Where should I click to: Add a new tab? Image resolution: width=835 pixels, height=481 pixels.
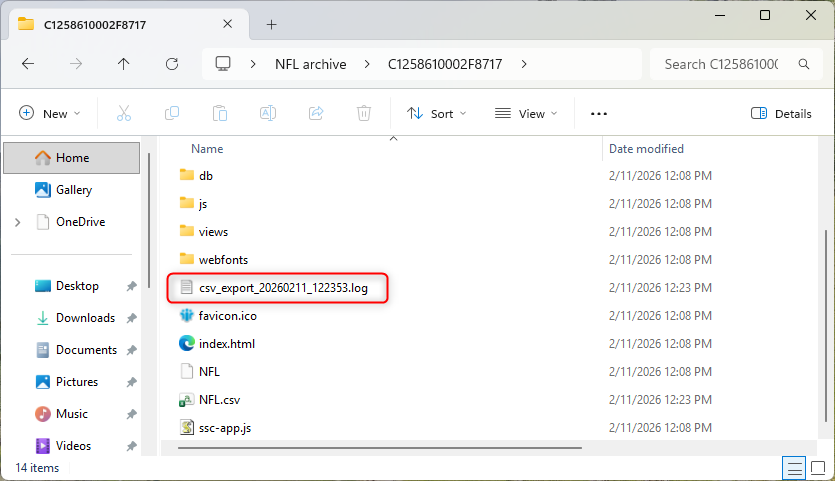pos(271,24)
